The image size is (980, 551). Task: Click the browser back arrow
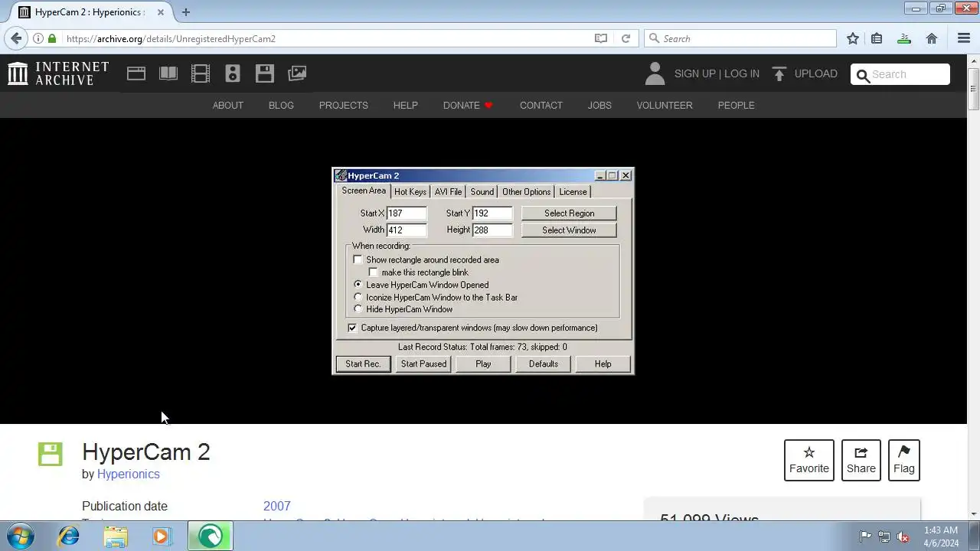tap(16, 38)
